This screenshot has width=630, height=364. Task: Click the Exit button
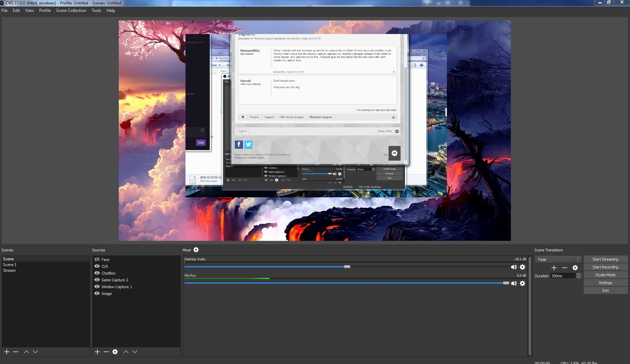click(x=605, y=291)
